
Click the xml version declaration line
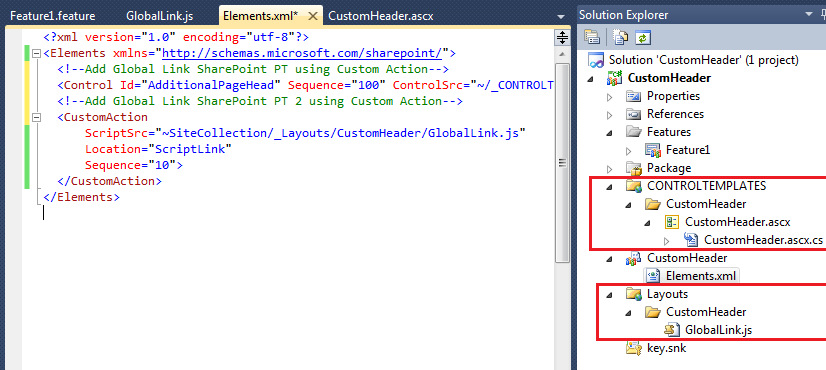(x=176, y=37)
